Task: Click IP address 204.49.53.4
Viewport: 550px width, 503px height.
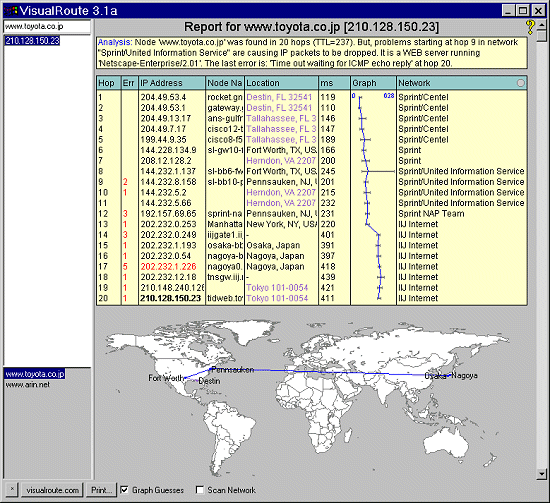Action: 163,97
